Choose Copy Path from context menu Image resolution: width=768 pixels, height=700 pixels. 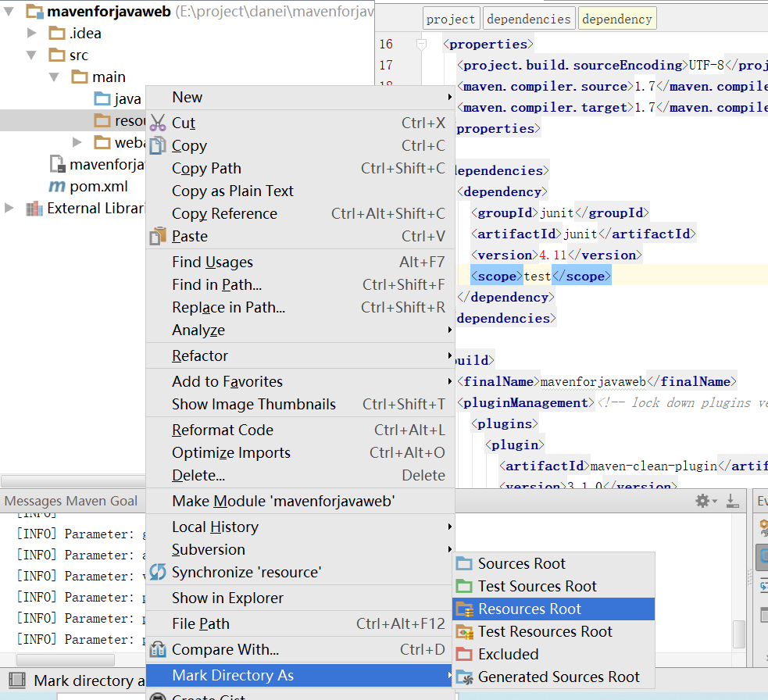point(300,168)
